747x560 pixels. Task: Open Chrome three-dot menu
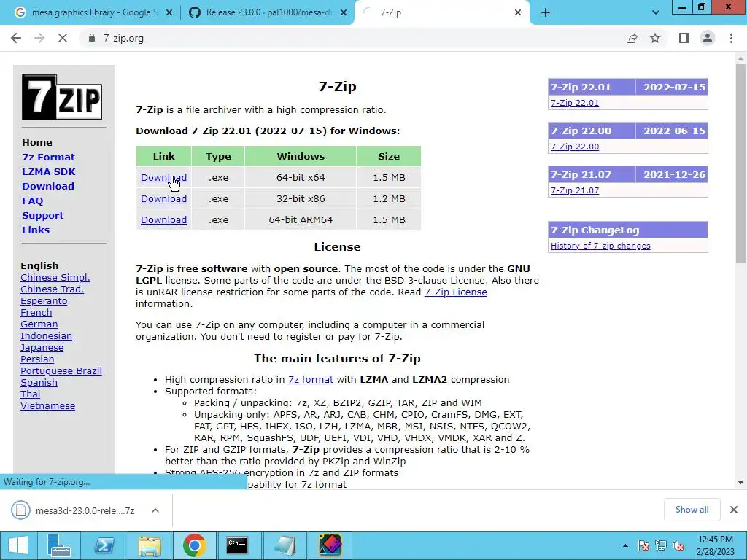click(731, 38)
